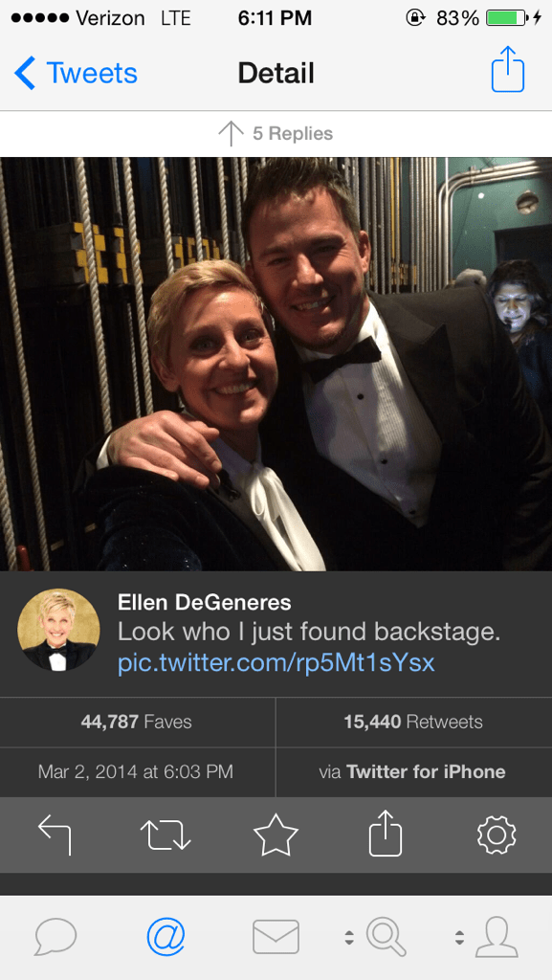Open Ellen DeGeneres's profile avatar

coord(58,630)
